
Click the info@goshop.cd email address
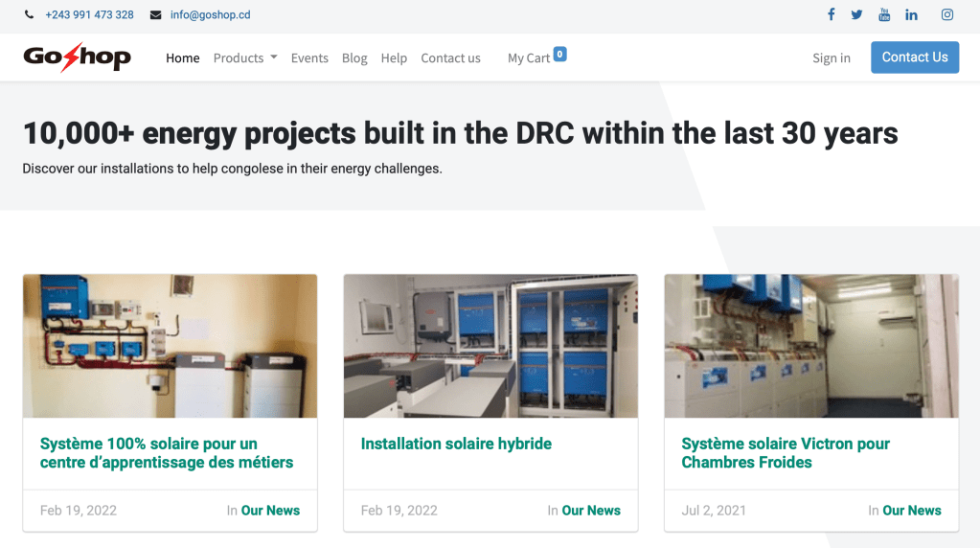click(x=210, y=15)
